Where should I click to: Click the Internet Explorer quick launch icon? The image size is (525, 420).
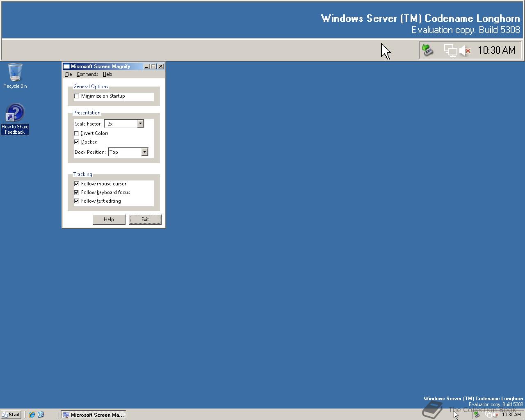tap(32, 415)
